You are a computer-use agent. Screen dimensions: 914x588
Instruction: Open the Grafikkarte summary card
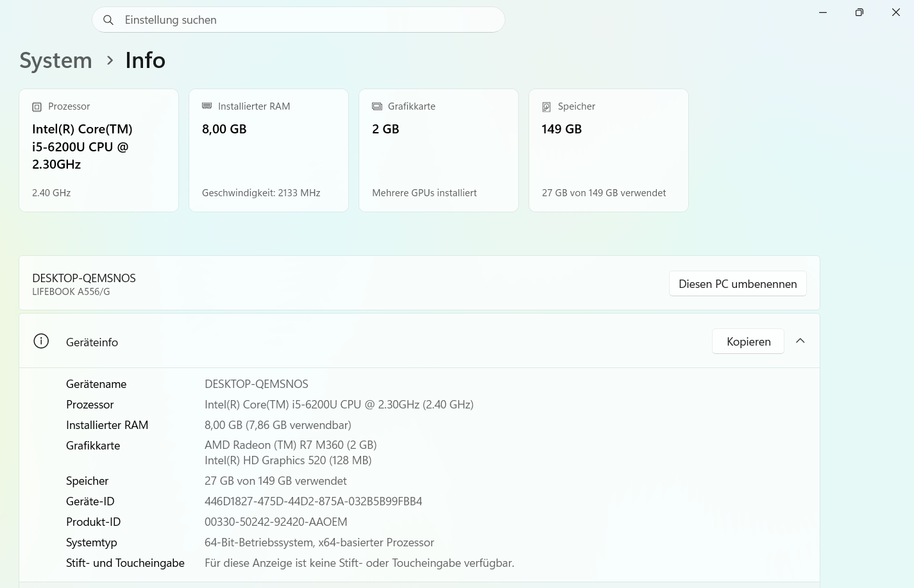point(439,150)
